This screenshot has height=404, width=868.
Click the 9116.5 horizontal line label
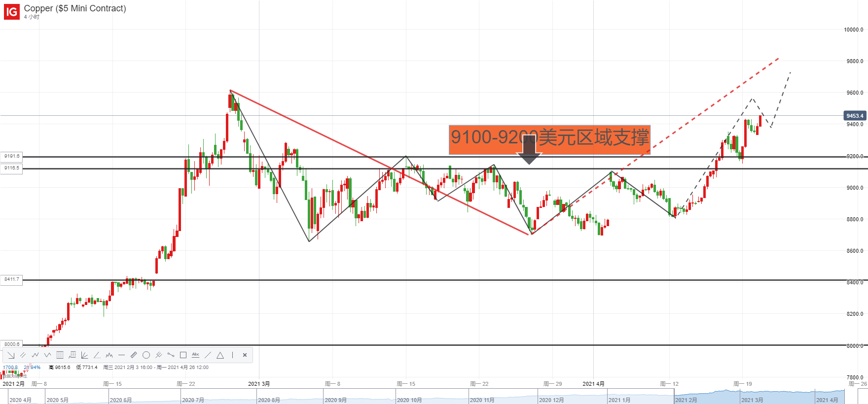[x=11, y=168]
